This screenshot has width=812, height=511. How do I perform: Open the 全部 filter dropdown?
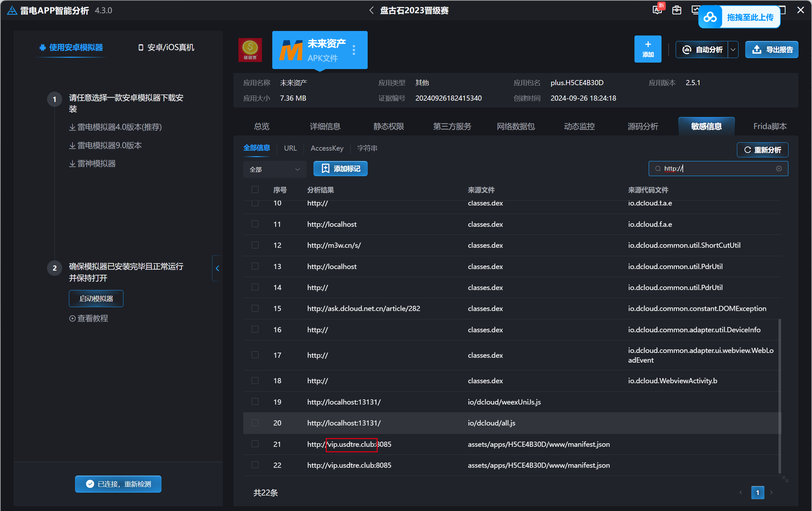tap(275, 169)
